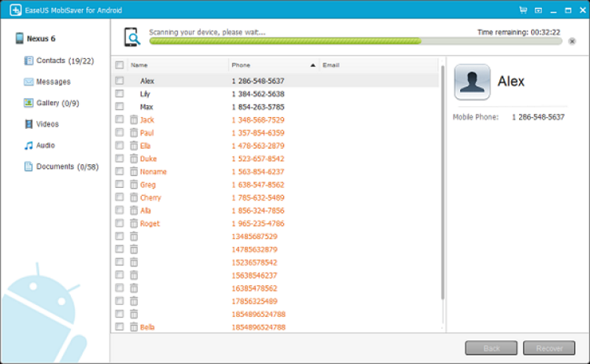This screenshot has height=364, width=590.
Task: Click the trash icon beside Jack
Action: click(133, 120)
